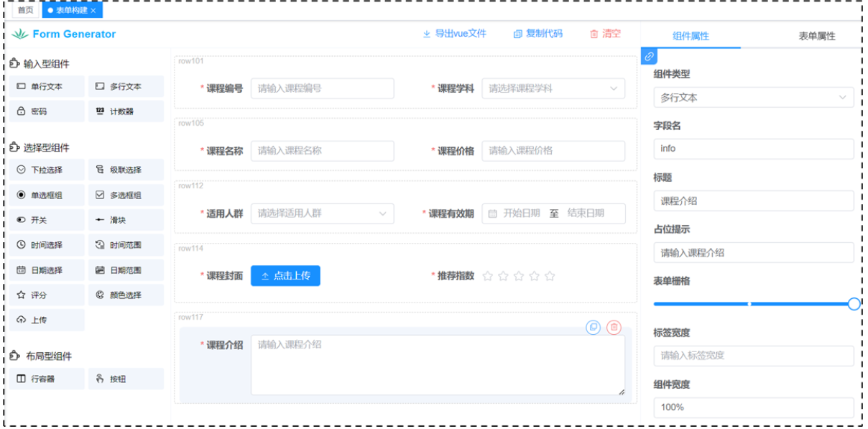The width and height of the screenshot is (868, 429).
Task: Open the 课程有效期 date range picker
Action: click(x=553, y=213)
